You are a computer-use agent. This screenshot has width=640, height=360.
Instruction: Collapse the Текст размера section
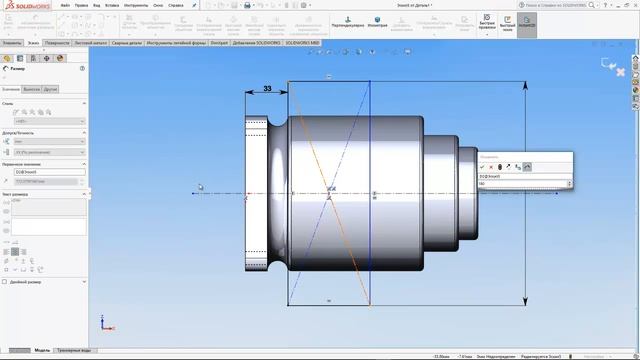[84, 194]
